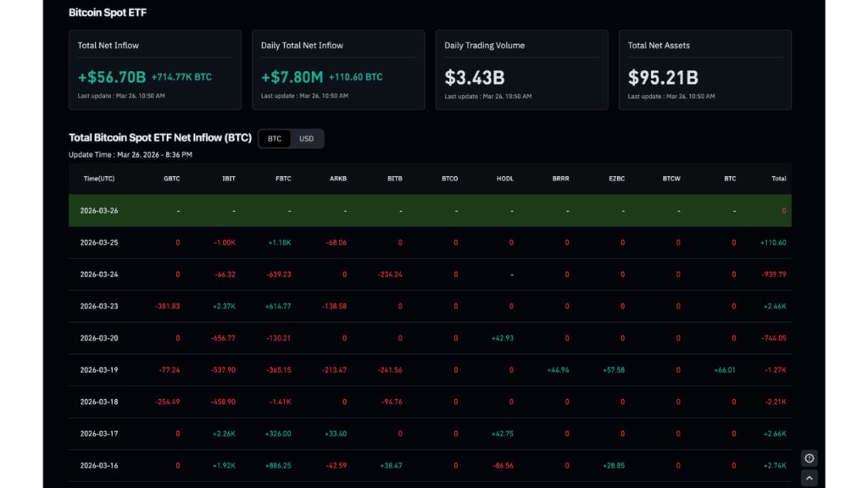Click the scroll-to-top chevron icon
Viewport: 868px width, 488px height.
[x=809, y=478]
